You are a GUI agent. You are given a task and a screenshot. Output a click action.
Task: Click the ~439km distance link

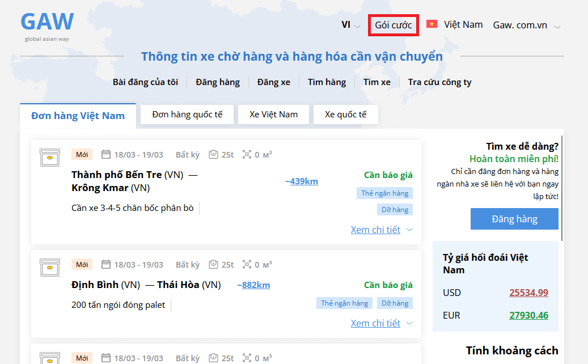pyautogui.click(x=302, y=181)
